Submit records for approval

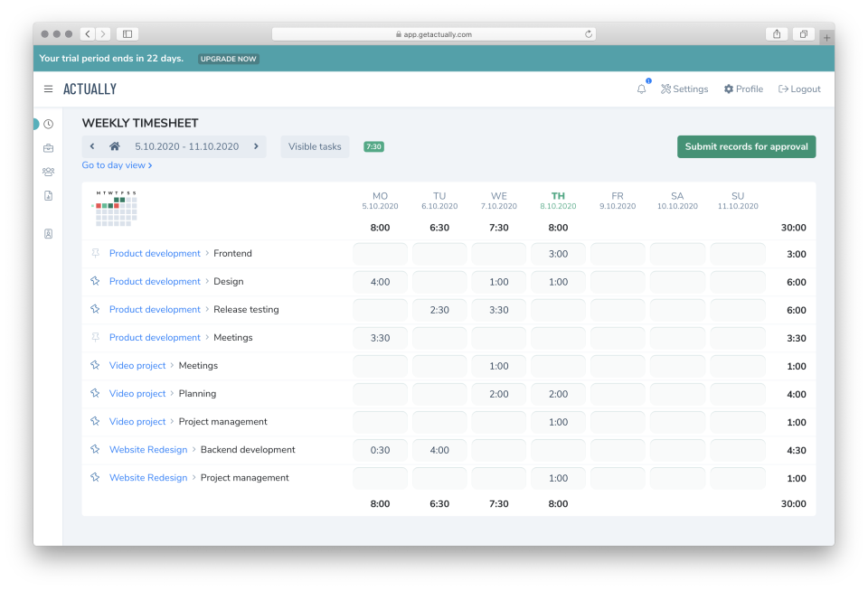[746, 146]
